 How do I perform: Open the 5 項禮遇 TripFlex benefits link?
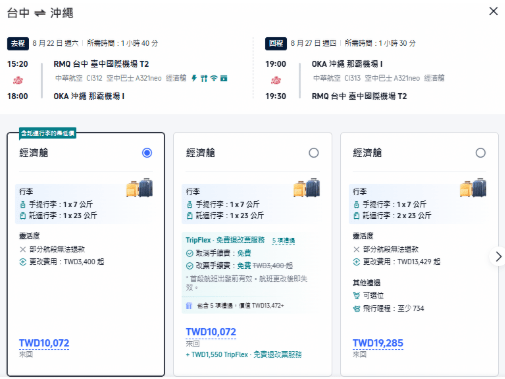[x=283, y=241]
